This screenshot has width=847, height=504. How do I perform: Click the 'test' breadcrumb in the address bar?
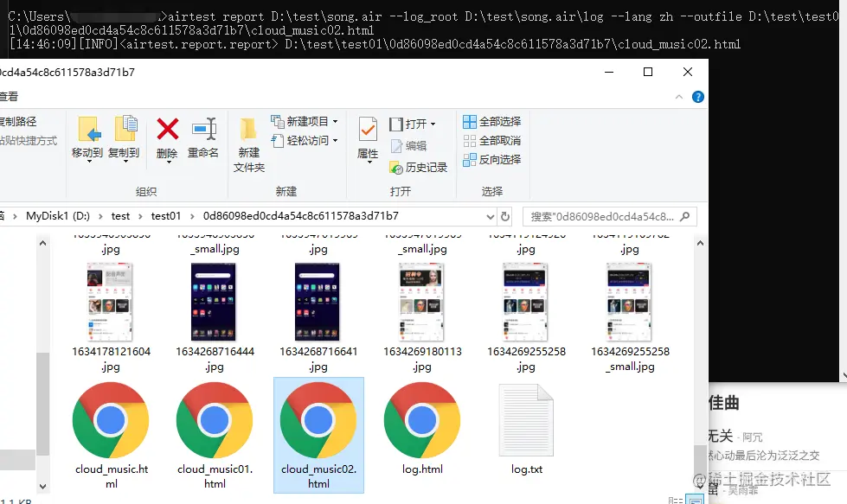coord(120,216)
